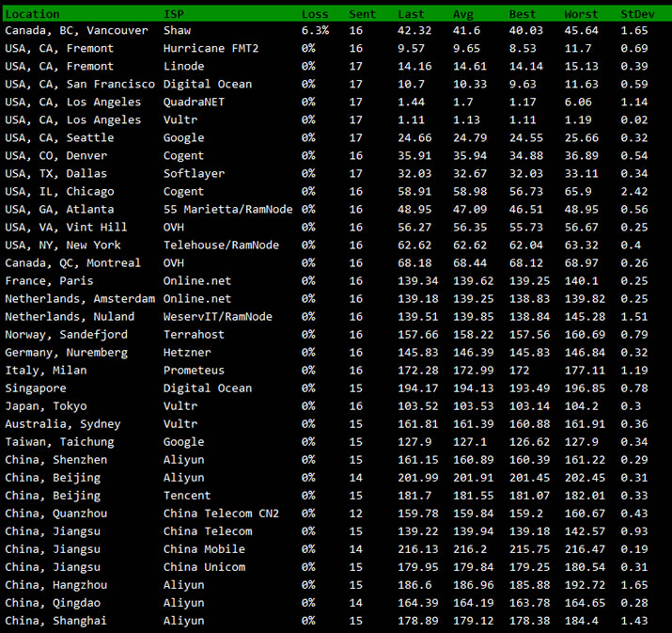Screen dimensions: 672x633
Task: Select the 6.3% loss value for Shaw
Action: click(315, 30)
